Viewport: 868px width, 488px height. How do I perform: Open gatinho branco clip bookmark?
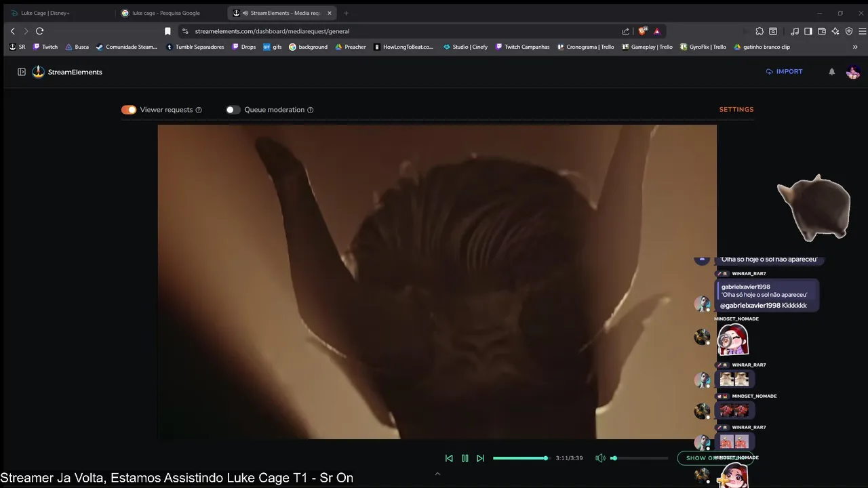click(762, 47)
